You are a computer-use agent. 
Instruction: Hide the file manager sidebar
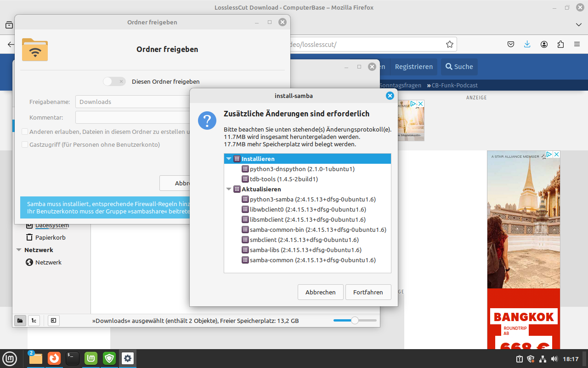tap(53, 321)
